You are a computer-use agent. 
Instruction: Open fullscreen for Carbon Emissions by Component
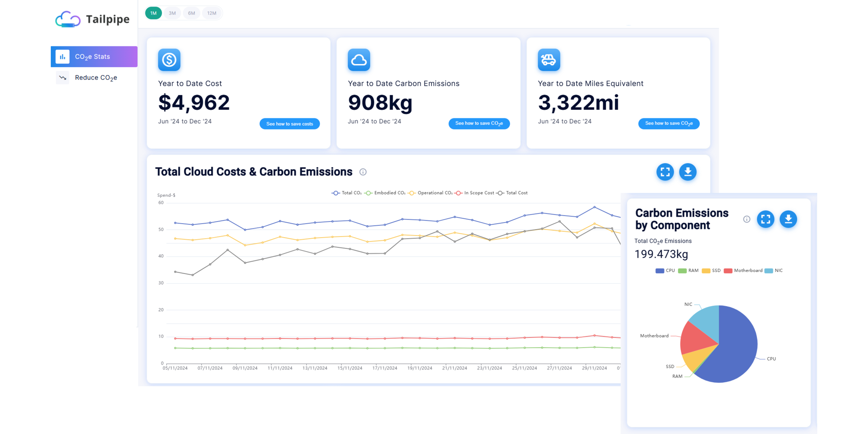[x=766, y=219]
